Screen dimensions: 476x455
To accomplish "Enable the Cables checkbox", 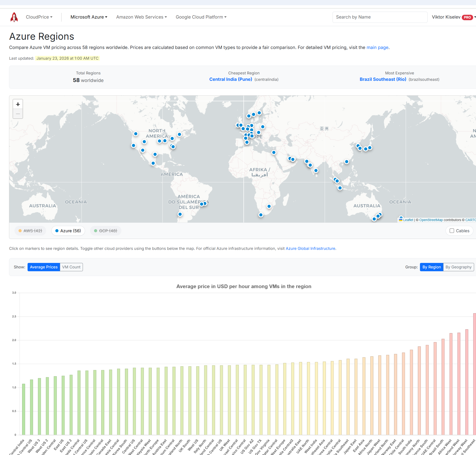I will click(x=452, y=231).
